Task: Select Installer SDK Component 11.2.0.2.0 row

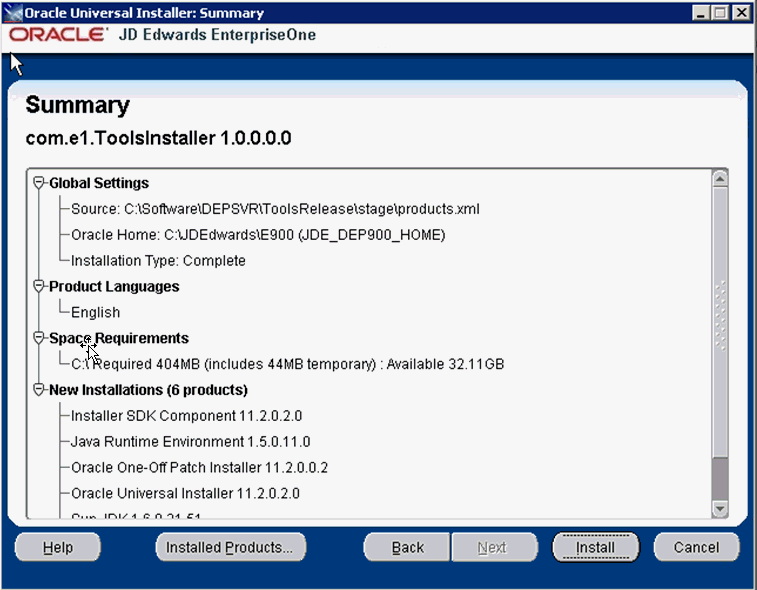Action: [x=186, y=416]
